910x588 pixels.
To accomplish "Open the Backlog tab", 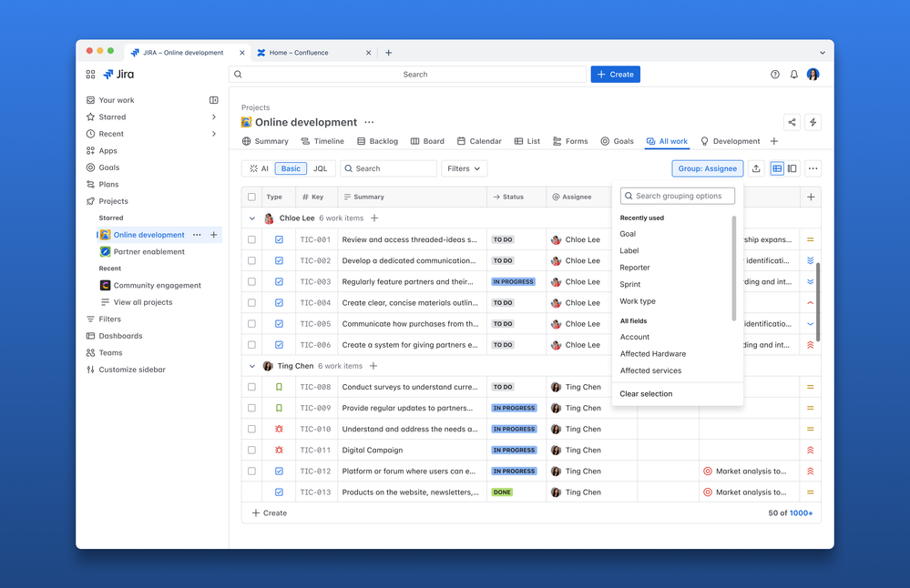I will pyautogui.click(x=377, y=141).
